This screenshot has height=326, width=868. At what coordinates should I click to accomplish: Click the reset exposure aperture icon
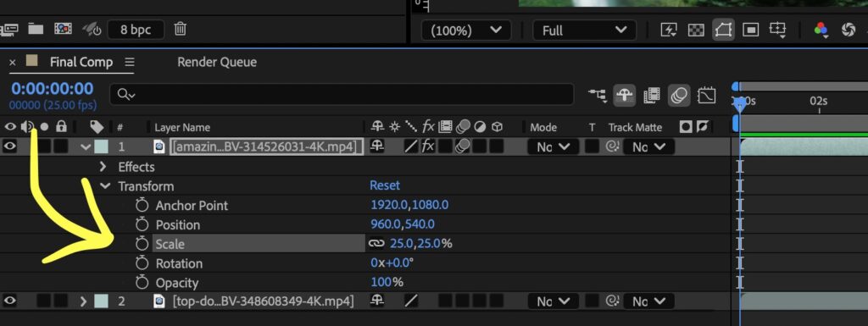[x=848, y=30]
